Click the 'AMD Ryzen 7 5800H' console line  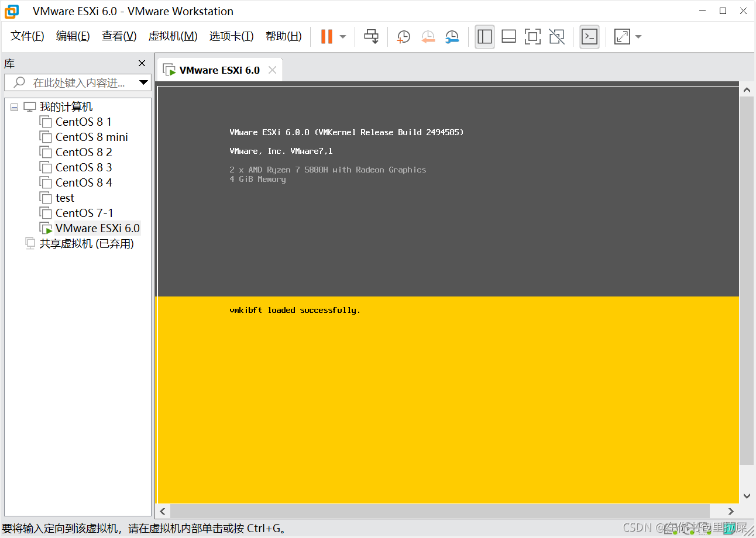click(x=328, y=170)
